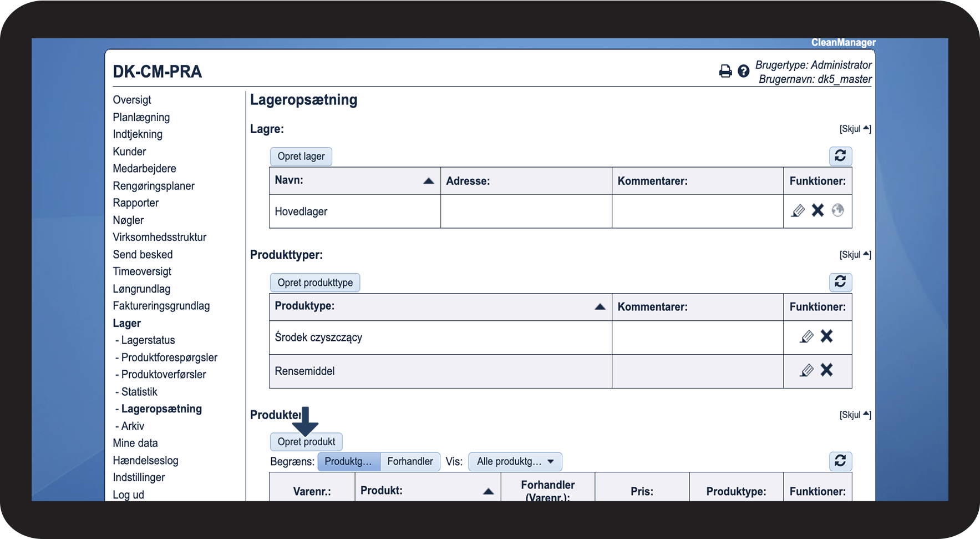Refresh the Produkter table
Screen dimensions: 980x539
(x=840, y=461)
